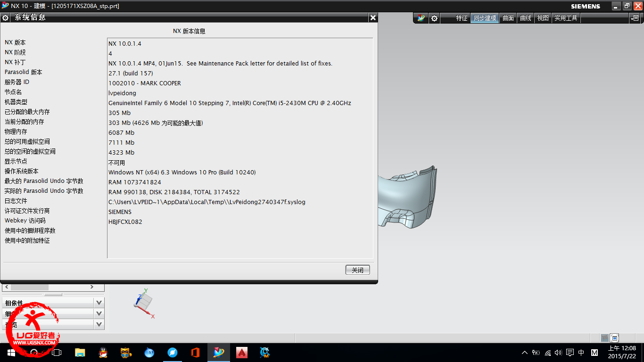Open the ribbon options dropdown at far right
The width and height of the screenshot is (644, 362).
[x=635, y=18]
